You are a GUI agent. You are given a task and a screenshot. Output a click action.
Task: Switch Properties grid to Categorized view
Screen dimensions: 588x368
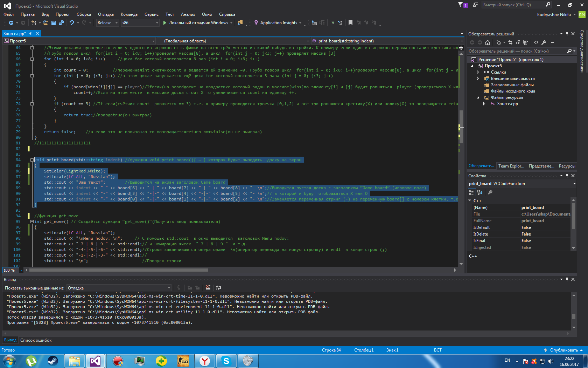point(472,192)
